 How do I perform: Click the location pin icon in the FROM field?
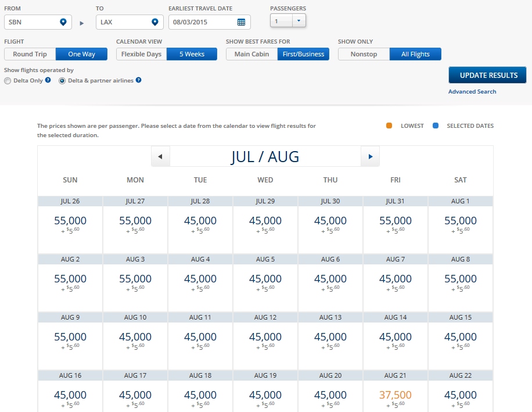tap(63, 22)
